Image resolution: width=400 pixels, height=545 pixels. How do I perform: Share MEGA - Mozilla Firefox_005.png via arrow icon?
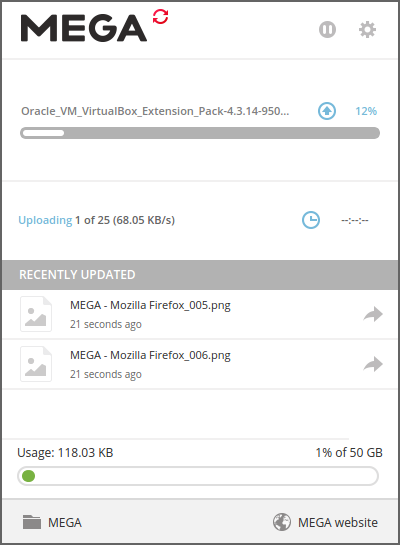pyautogui.click(x=373, y=314)
